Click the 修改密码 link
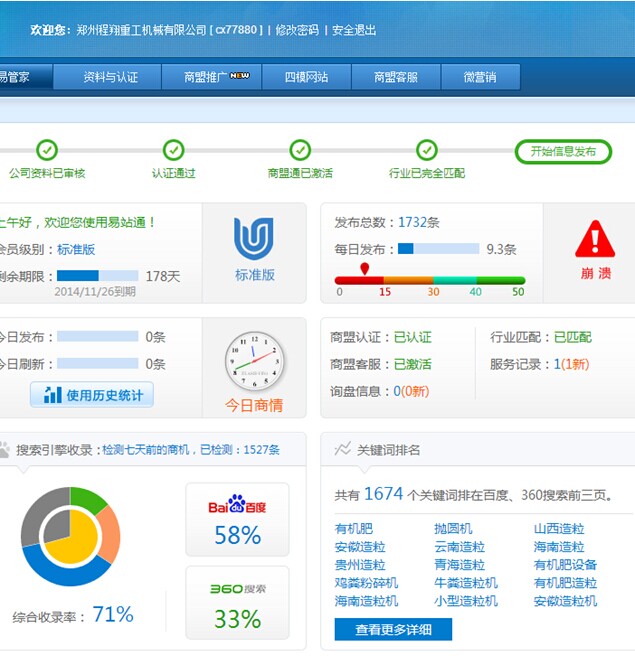Image resolution: width=635 pixels, height=658 pixels. point(298,30)
